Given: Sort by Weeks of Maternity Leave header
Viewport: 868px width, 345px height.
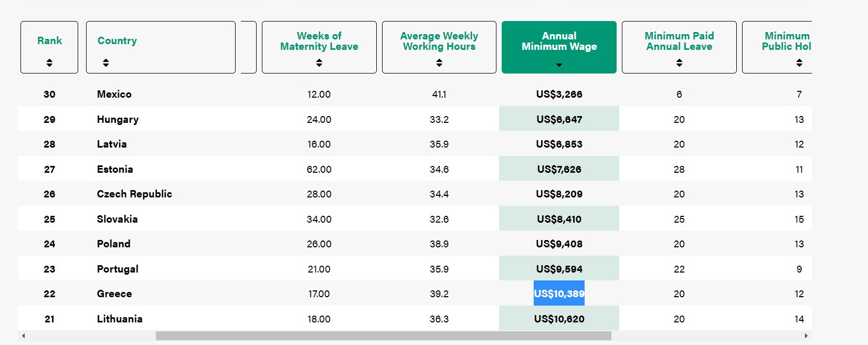Looking at the screenshot, I should (319, 47).
